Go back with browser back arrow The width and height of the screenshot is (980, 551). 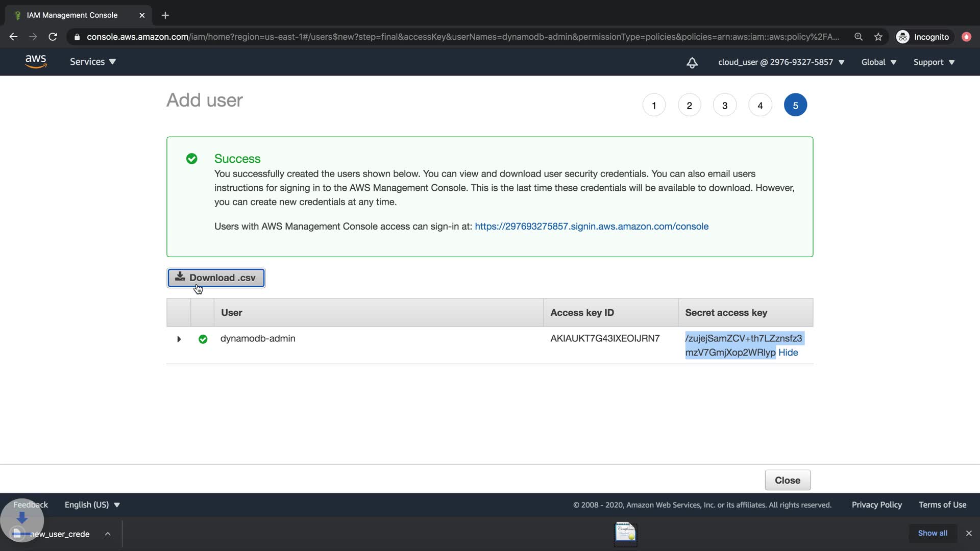coord(13,37)
